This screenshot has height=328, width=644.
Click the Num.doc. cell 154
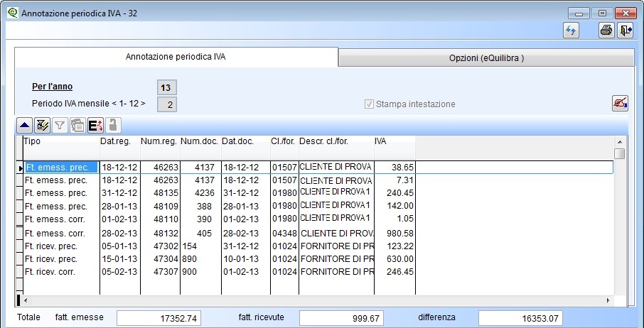(201, 246)
